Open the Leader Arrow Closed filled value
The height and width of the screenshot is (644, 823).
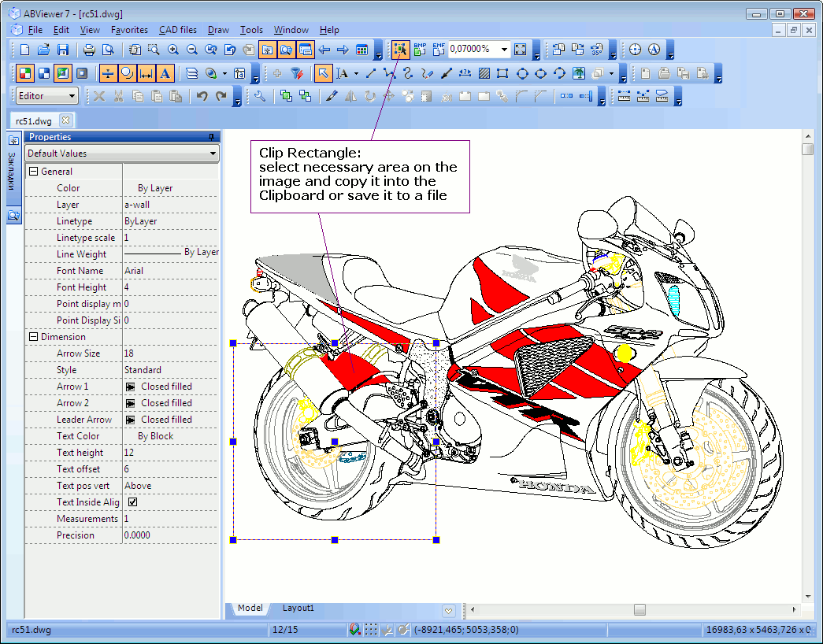tap(170, 420)
